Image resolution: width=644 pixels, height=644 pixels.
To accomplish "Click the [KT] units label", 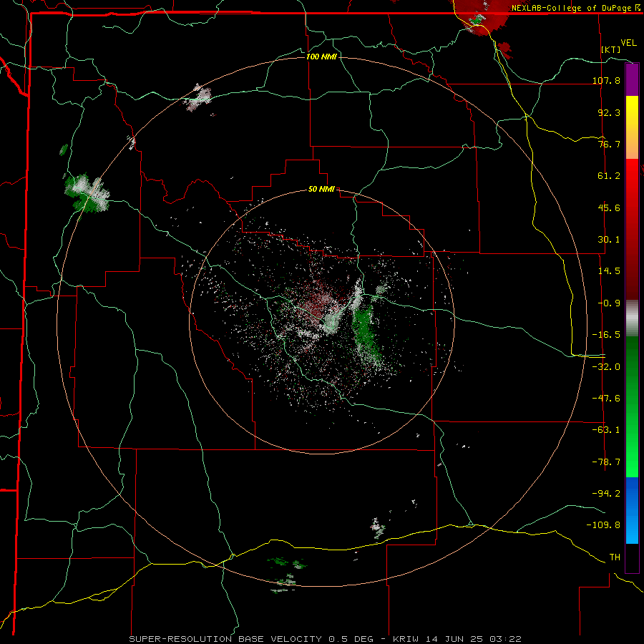I will (611, 49).
